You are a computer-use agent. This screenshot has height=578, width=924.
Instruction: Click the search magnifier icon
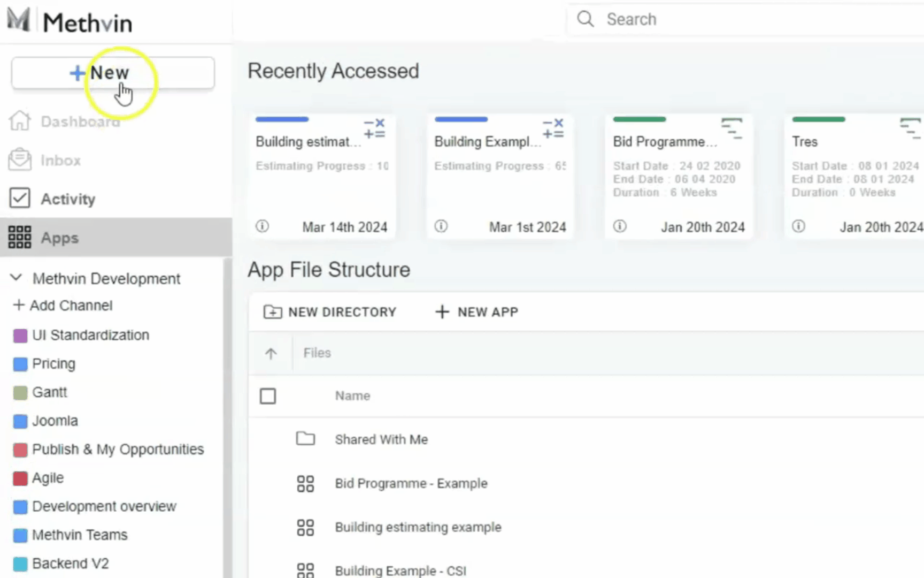(x=586, y=19)
